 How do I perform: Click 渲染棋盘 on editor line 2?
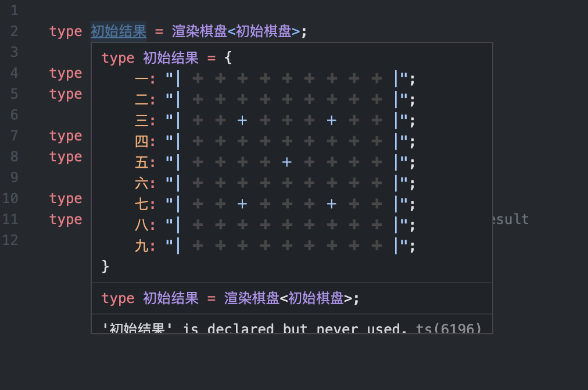click(199, 31)
